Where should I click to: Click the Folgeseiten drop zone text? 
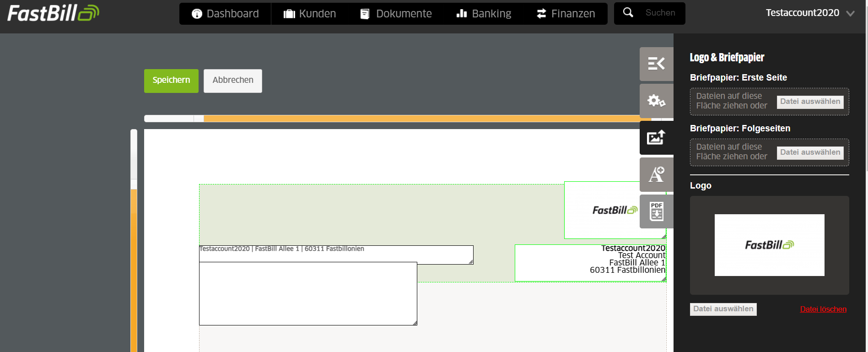tap(732, 152)
